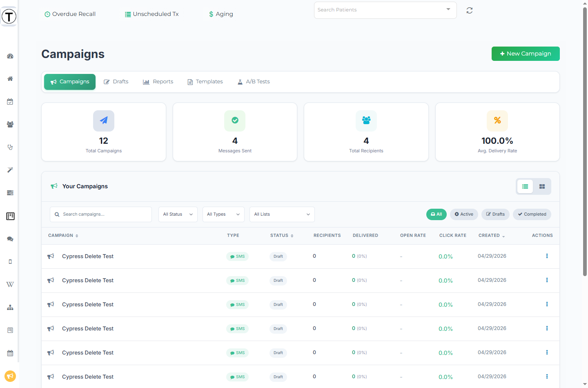The width and height of the screenshot is (588, 388).
Task: Select the All filter pill
Action: (437, 214)
